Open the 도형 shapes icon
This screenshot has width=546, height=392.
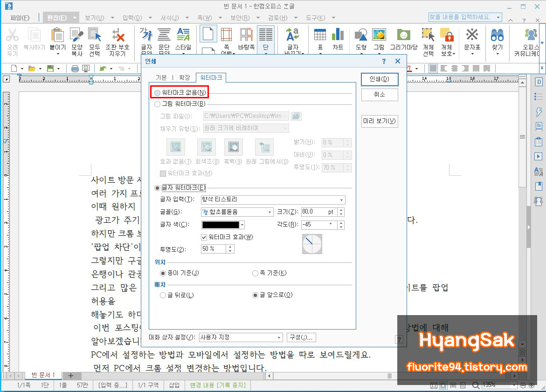pos(361,35)
